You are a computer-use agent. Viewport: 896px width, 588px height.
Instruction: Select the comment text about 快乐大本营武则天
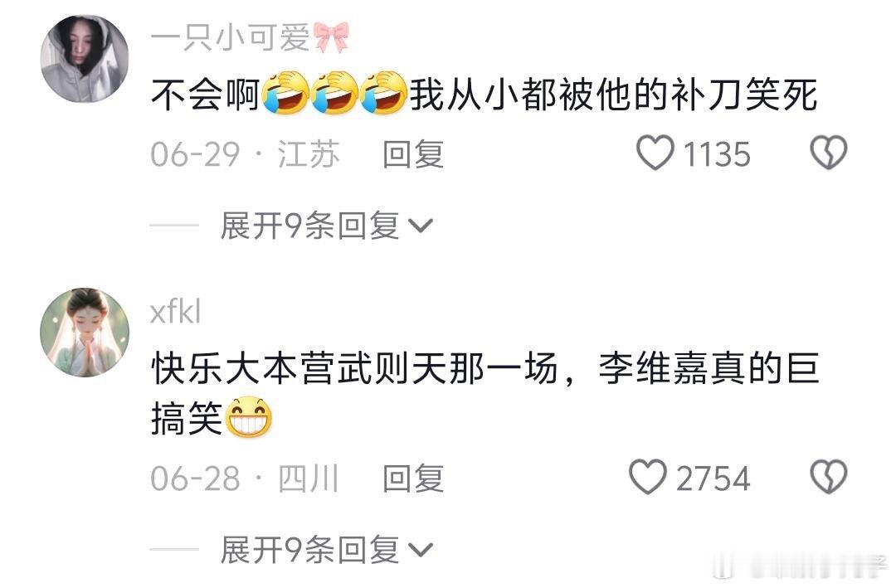485,393
